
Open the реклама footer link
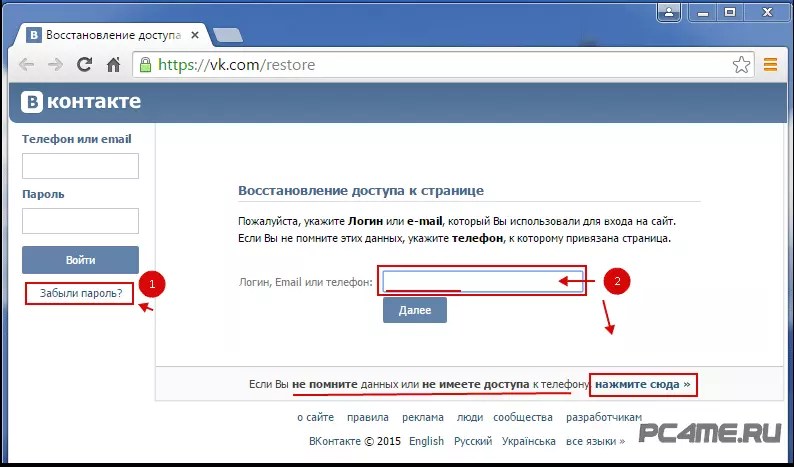point(423,417)
